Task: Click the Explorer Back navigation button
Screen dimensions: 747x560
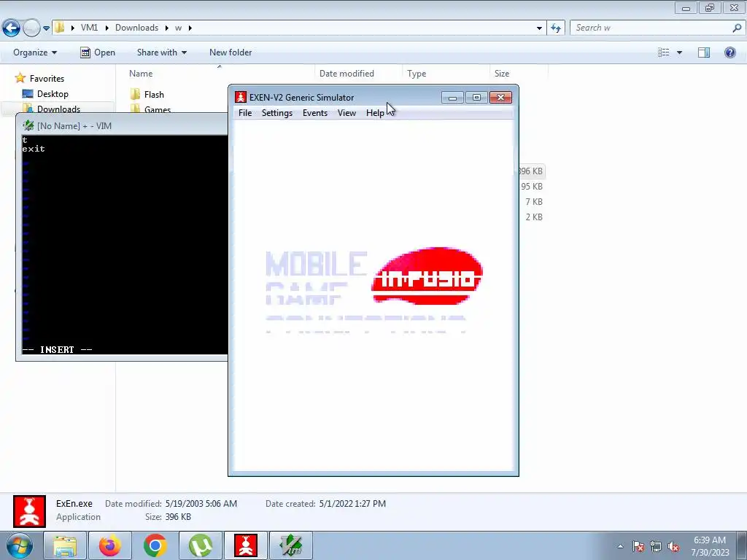Action: tap(12, 28)
